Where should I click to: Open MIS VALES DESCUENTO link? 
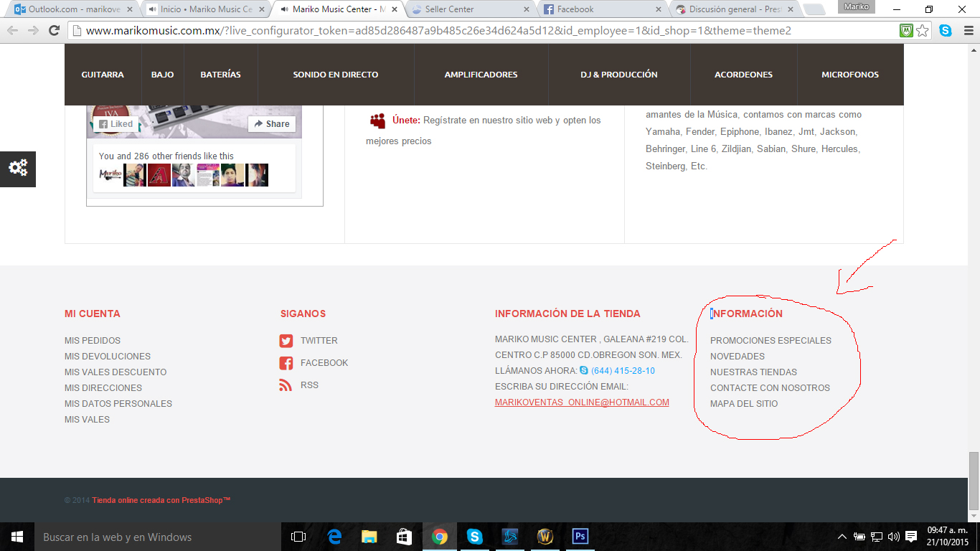click(116, 372)
